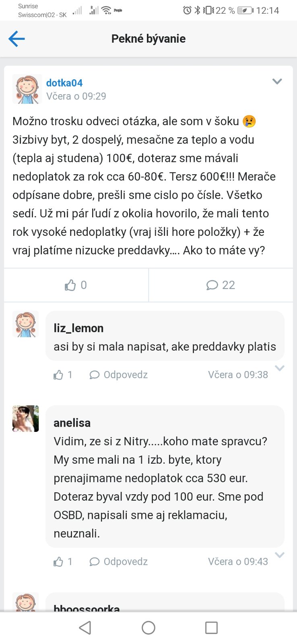Open liz_lemon username profile
Screen dimensions: 297x644
pyautogui.click(x=78, y=328)
